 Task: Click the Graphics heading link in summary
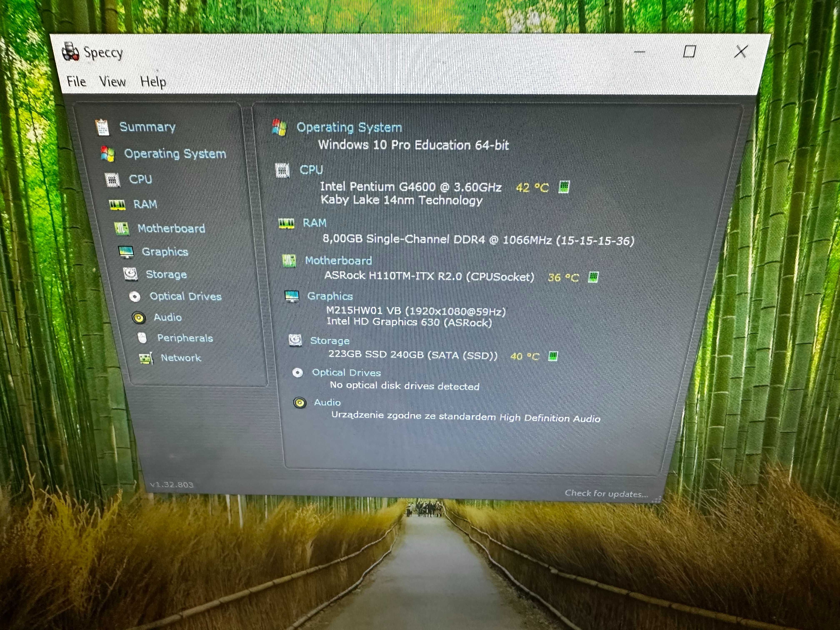(x=330, y=296)
